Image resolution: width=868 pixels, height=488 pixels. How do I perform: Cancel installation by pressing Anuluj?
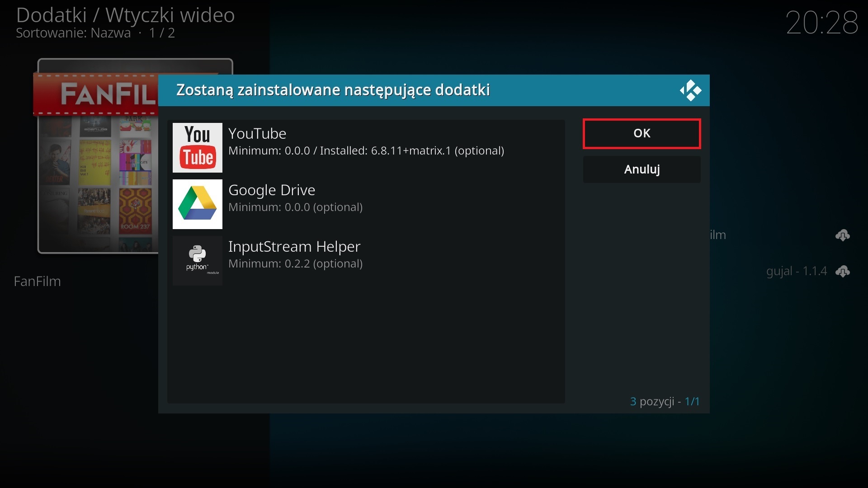[642, 169]
